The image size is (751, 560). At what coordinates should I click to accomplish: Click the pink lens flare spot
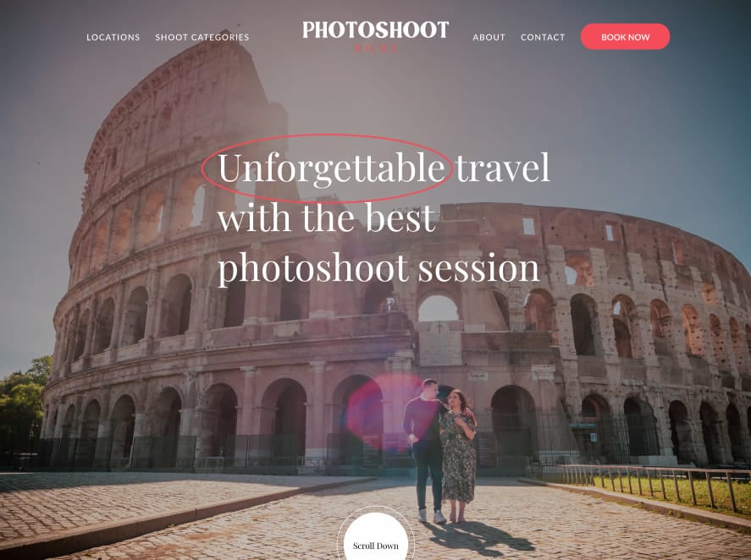(x=378, y=412)
